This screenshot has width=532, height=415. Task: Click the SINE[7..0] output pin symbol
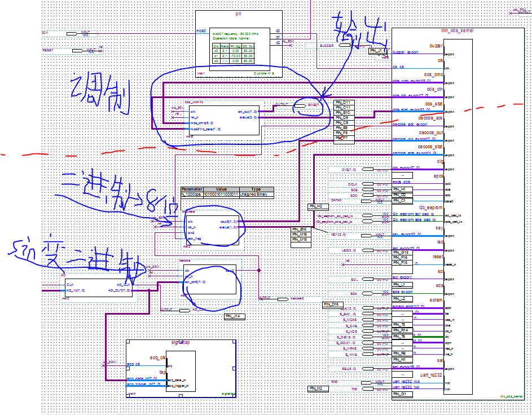pyautogui.click(x=300, y=106)
